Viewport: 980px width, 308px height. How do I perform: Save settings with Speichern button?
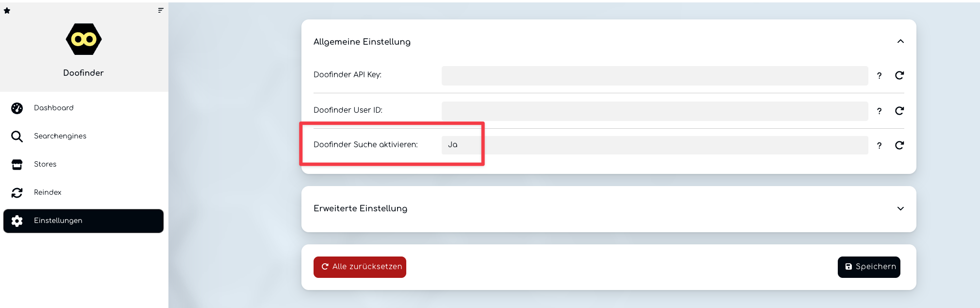869,267
